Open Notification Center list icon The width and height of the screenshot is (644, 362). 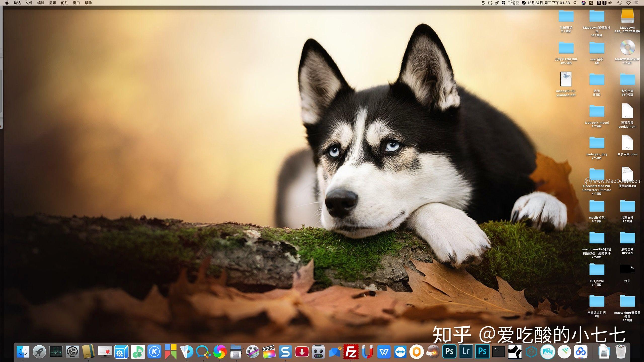pyautogui.click(x=636, y=3)
